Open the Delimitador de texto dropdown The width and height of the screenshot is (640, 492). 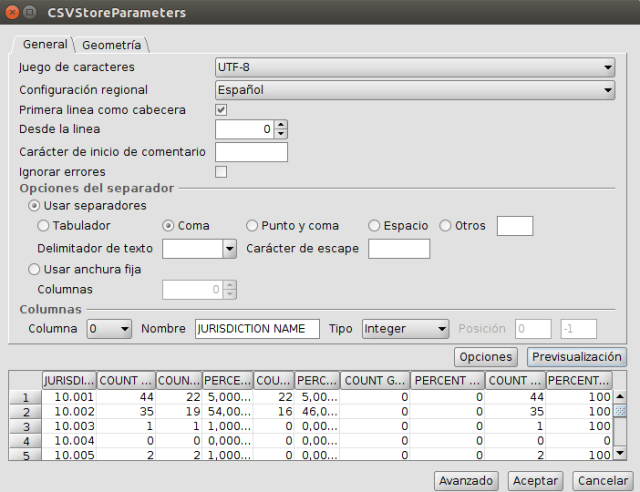click(229, 248)
